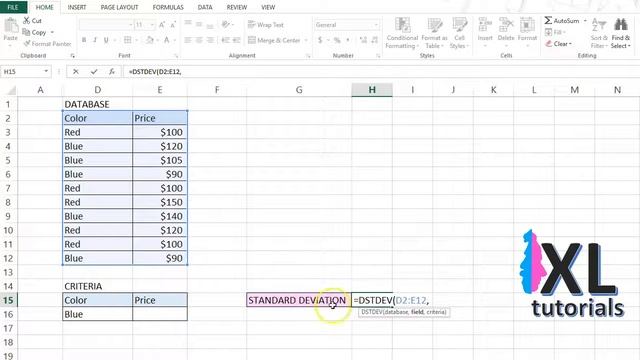Viewport: 640px width, 360px height.
Task: Toggle Italic formatting
Action: [x=95, y=40]
